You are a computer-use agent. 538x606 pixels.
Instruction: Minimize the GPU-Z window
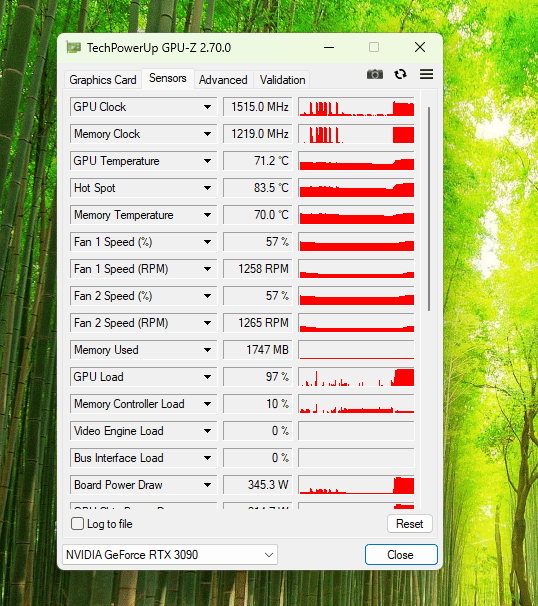click(329, 48)
